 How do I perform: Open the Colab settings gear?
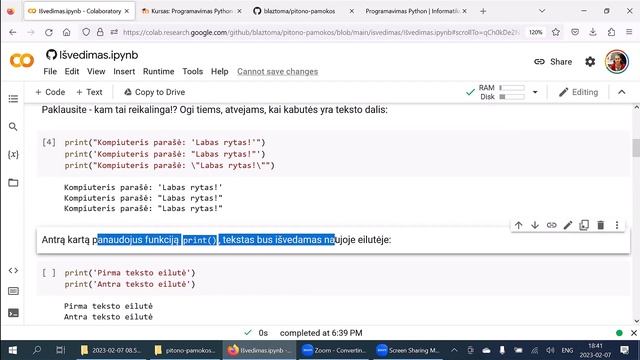point(590,62)
